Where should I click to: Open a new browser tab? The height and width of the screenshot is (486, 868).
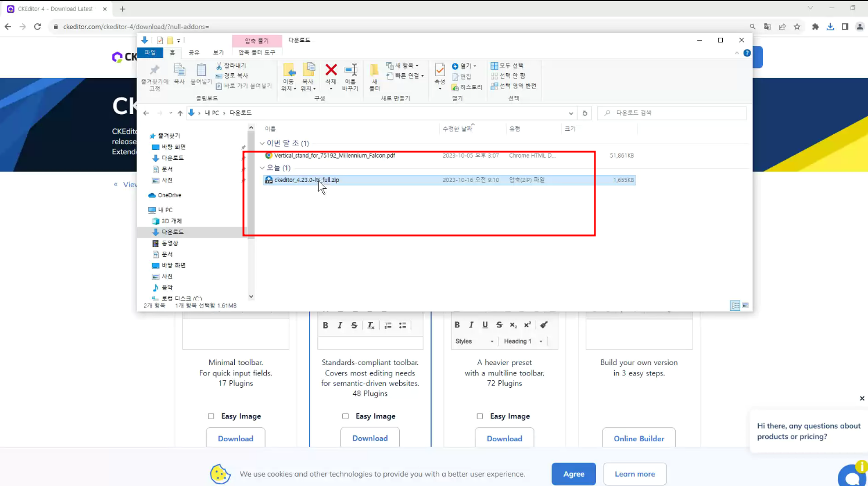tap(123, 9)
